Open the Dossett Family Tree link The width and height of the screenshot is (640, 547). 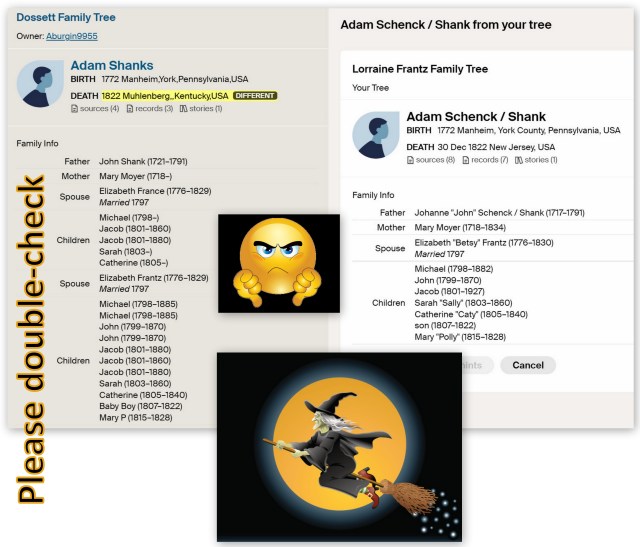click(66, 18)
